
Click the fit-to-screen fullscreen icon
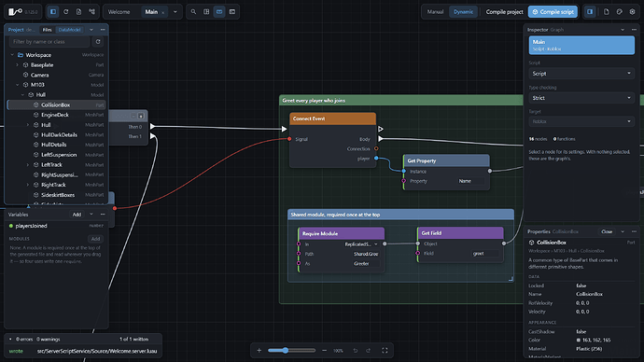[x=385, y=351]
